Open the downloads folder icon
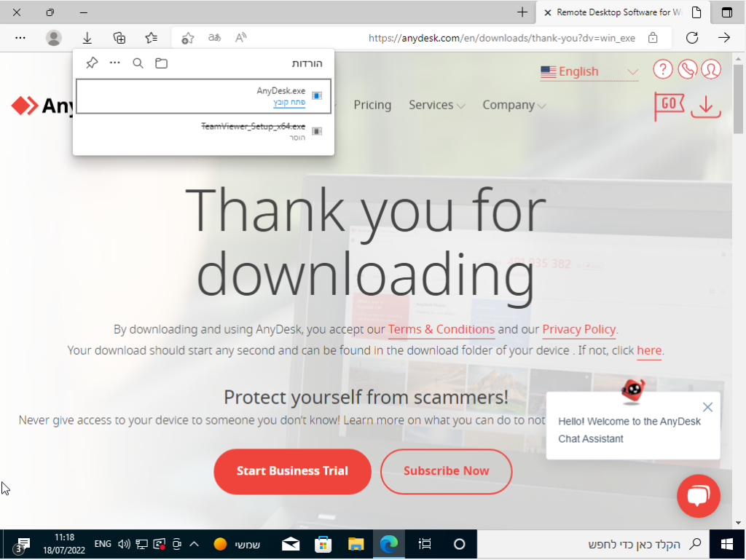Image resolution: width=746 pixels, height=560 pixels. tap(161, 63)
